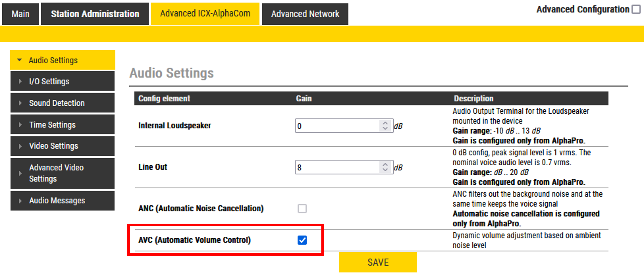The height and width of the screenshot is (277, 644).
Task: Switch to Station Administration tab
Action: [95, 14]
